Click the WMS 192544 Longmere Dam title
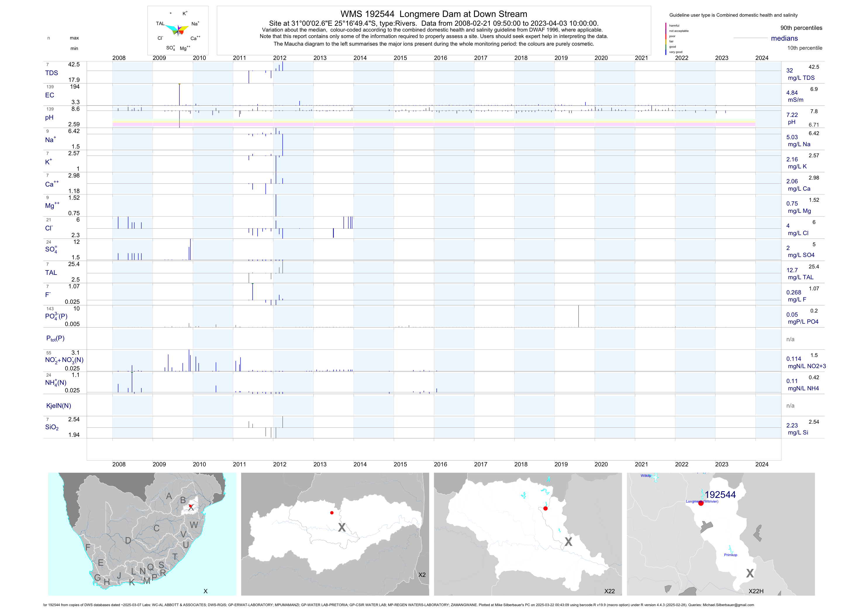The image size is (868, 614). 434,14
